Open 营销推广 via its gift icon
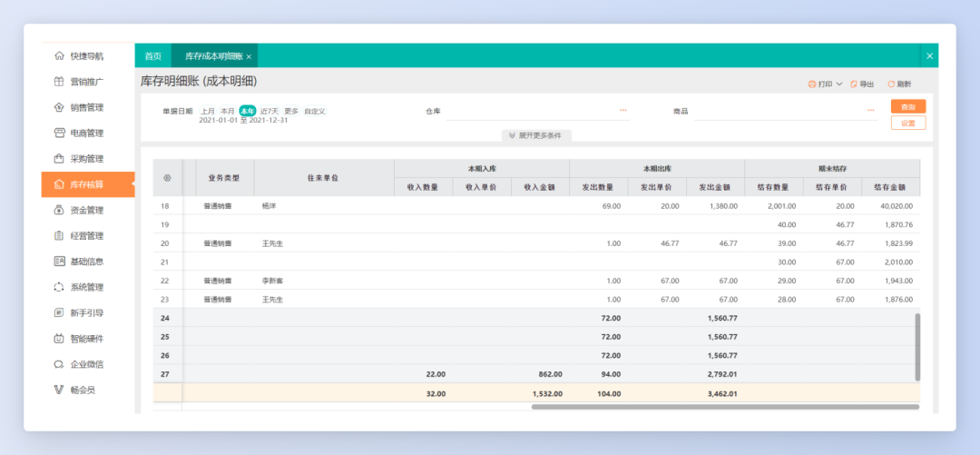Image resolution: width=980 pixels, height=455 pixels. coord(59,82)
